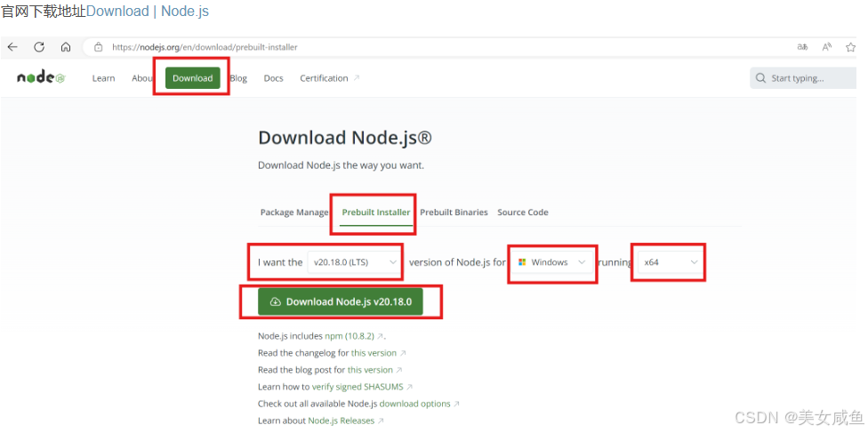Viewport: 868px width, 433px height.
Task: Click text Download Node.js the way you want
Action: pyautogui.click(x=341, y=165)
